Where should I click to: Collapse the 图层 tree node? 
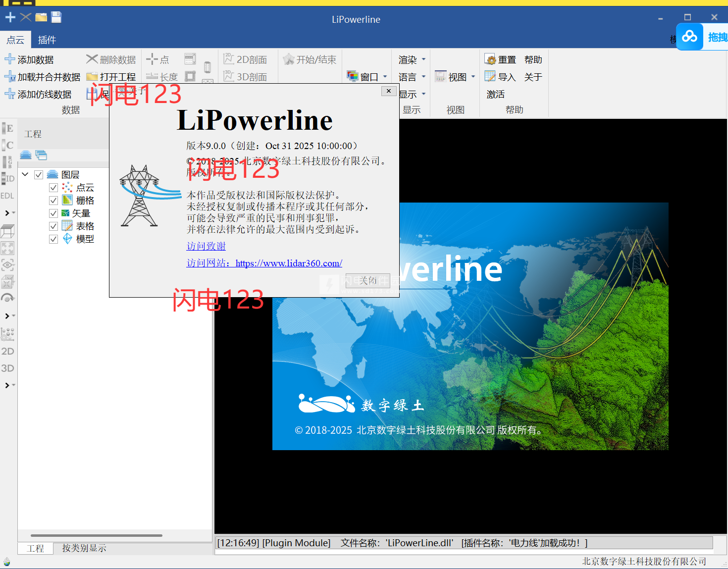point(25,174)
